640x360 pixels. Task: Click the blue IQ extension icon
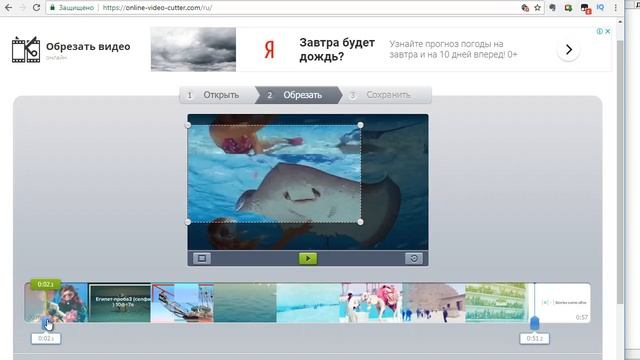(600, 7)
